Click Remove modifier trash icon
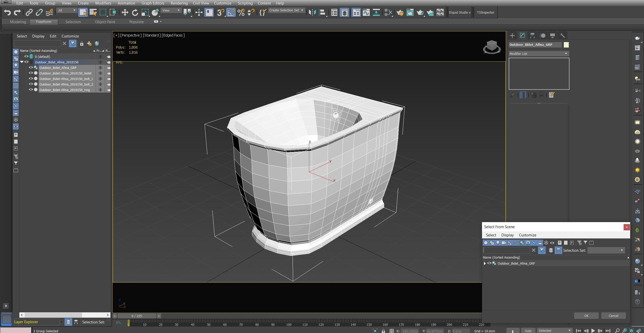Screen dimensions: 644x333 (541, 95)
